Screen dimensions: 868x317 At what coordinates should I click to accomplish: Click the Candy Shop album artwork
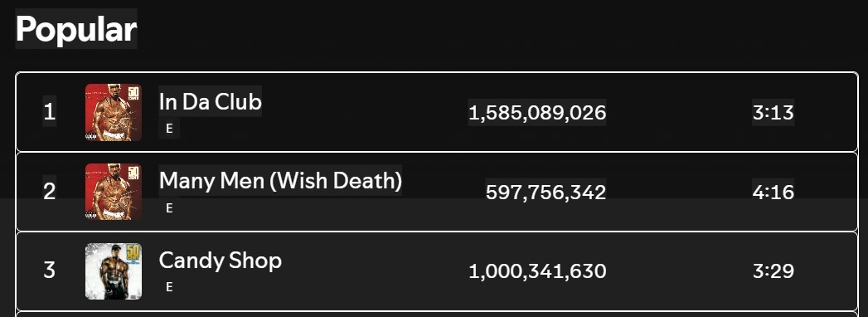[x=114, y=271]
